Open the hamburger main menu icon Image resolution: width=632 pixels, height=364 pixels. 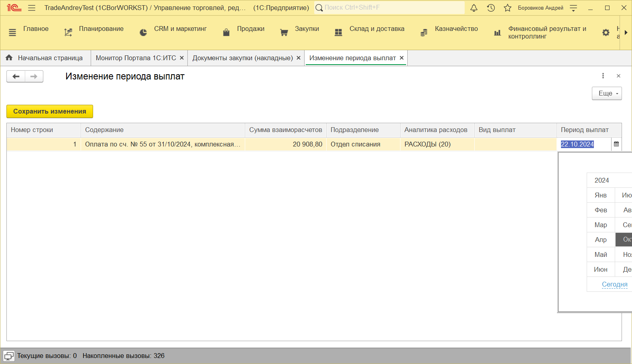tap(32, 8)
